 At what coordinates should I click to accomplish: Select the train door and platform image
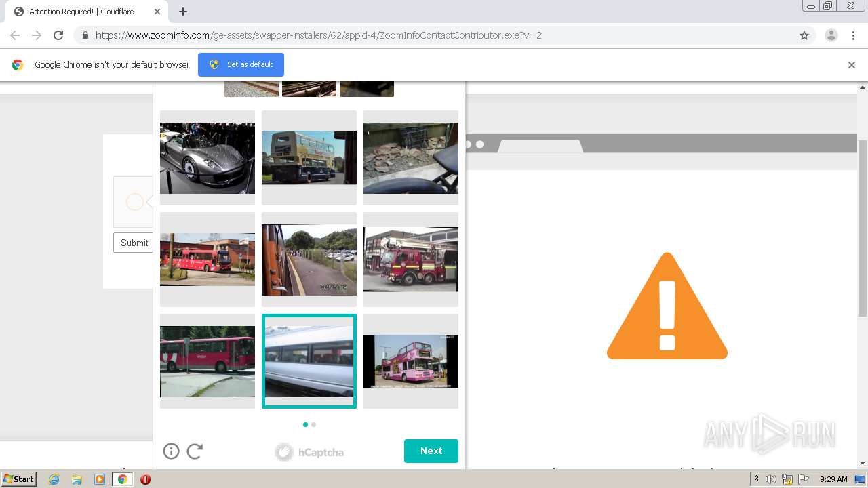point(309,260)
